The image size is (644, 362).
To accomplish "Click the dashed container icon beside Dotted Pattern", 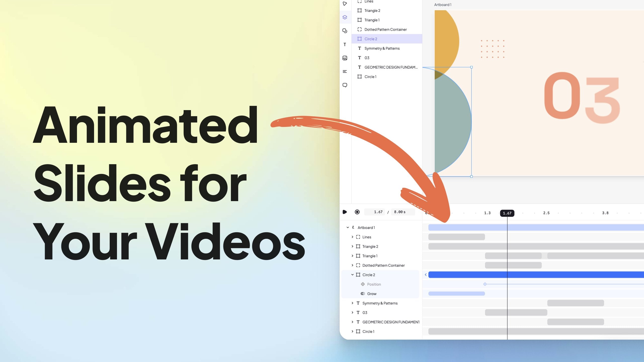I will coord(359,29).
